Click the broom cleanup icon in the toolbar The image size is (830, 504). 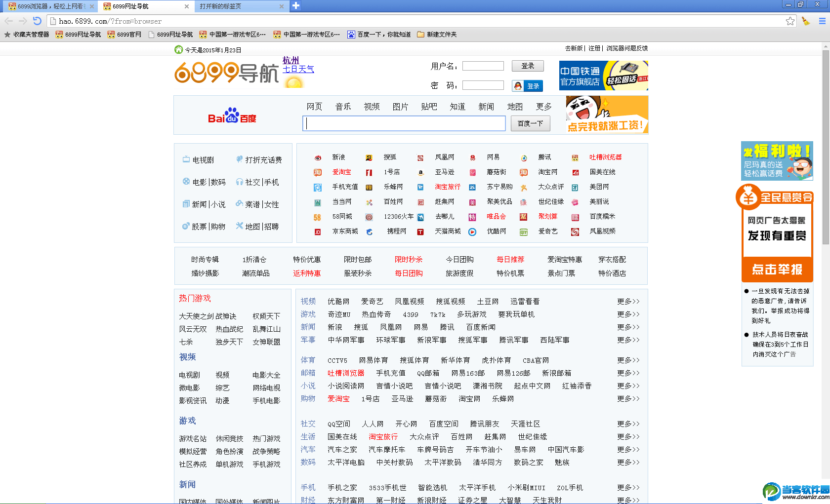pos(806,21)
